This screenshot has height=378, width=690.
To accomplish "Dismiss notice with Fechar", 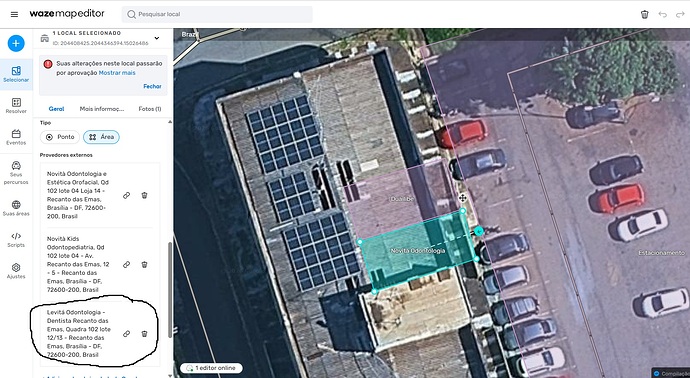I will pos(152,86).
